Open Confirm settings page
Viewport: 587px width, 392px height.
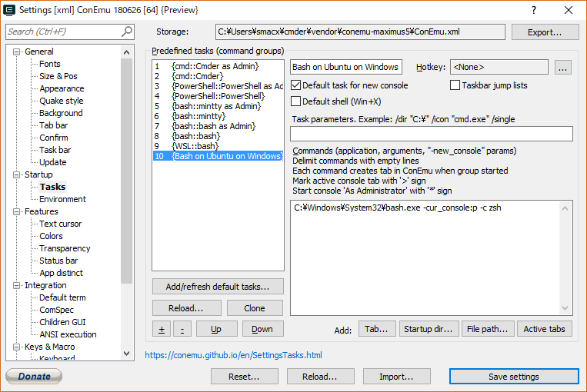(x=54, y=138)
